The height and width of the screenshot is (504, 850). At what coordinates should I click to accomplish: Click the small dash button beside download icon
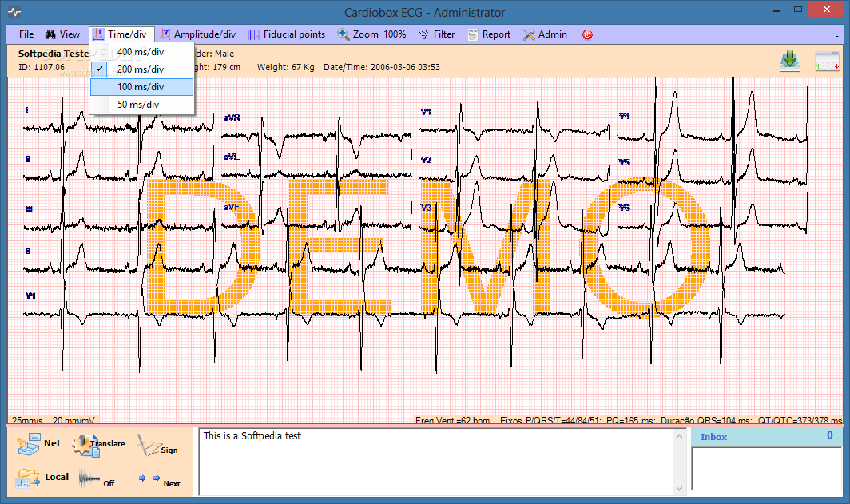point(764,62)
